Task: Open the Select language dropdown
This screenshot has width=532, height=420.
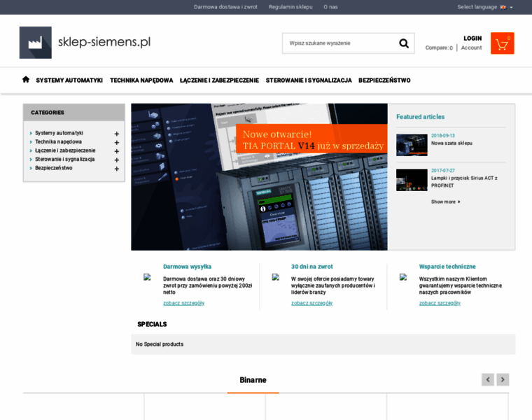Action: click(485, 7)
